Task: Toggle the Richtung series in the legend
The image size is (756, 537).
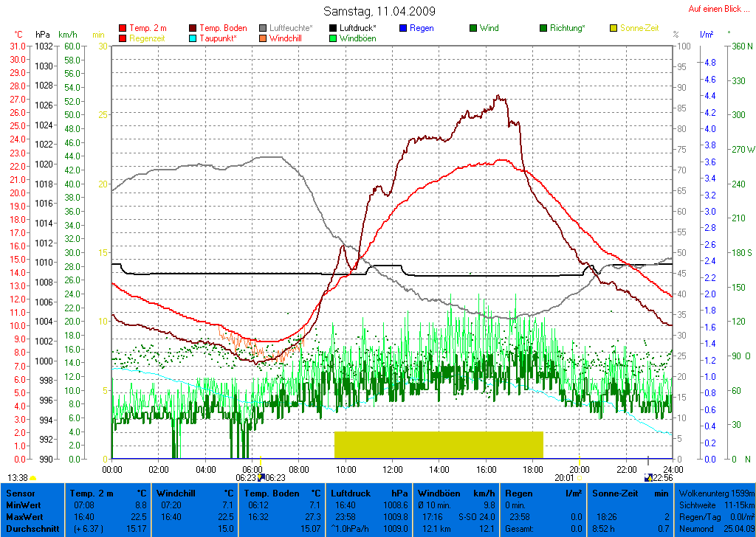Action: click(x=567, y=28)
